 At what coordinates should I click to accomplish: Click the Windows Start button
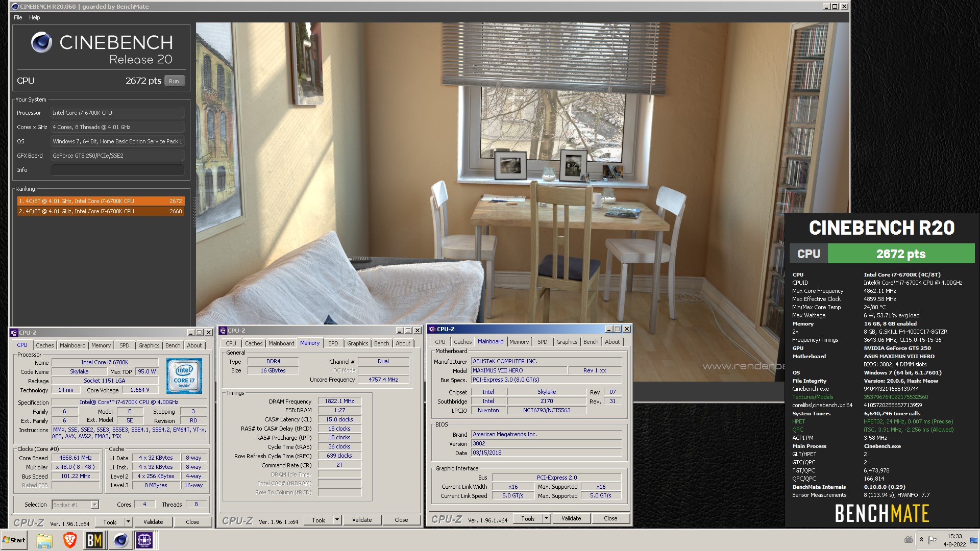point(14,540)
